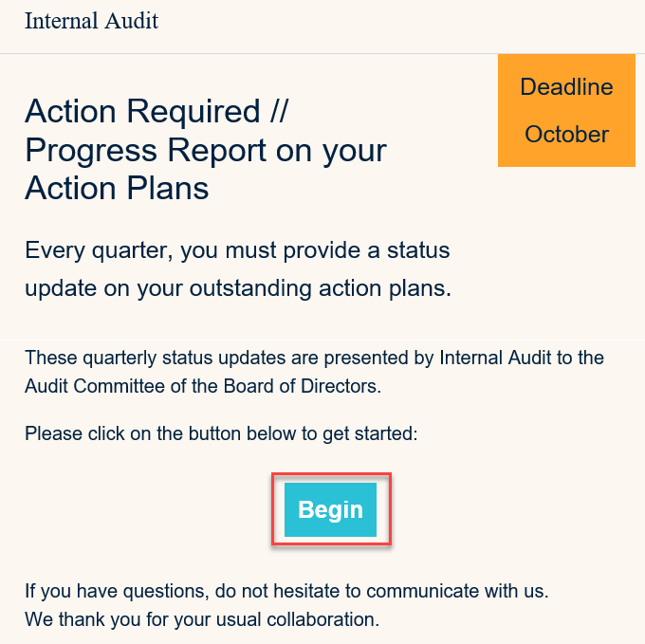Click the "Action Plans" heading line
Screen dimensions: 645x644
pos(117,188)
